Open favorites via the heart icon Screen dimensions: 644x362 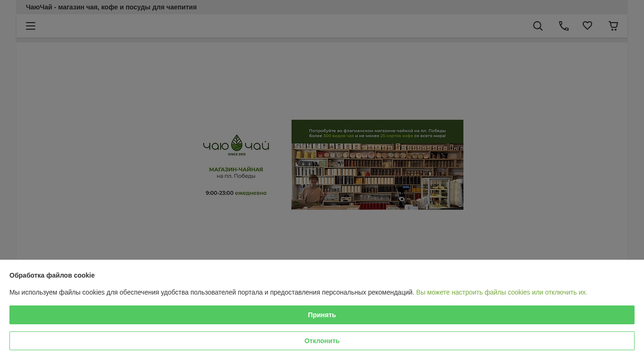click(587, 25)
